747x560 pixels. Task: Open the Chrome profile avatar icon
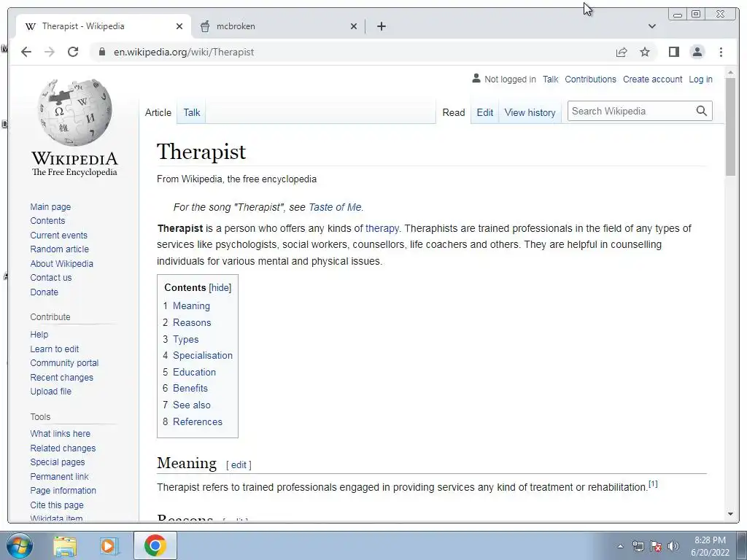tap(697, 52)
